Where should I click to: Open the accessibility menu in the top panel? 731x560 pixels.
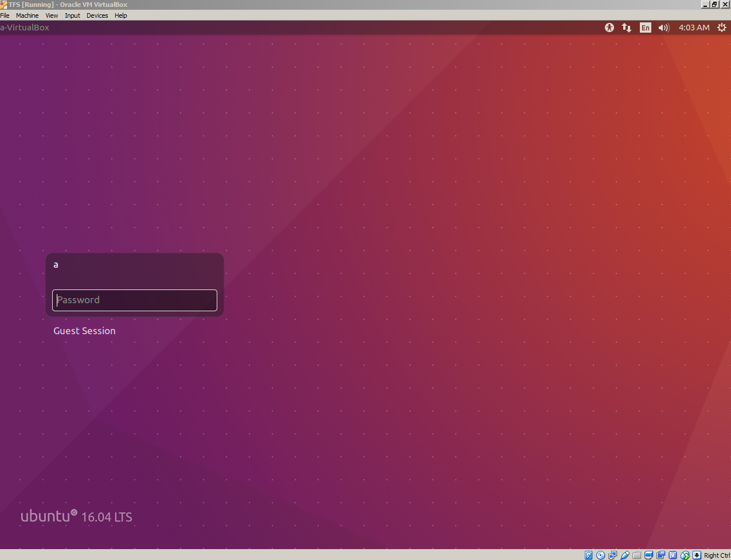[609, 28]
